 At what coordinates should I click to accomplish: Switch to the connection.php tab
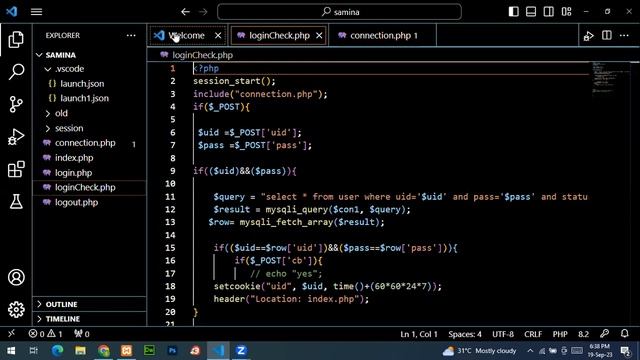(382, 36)
